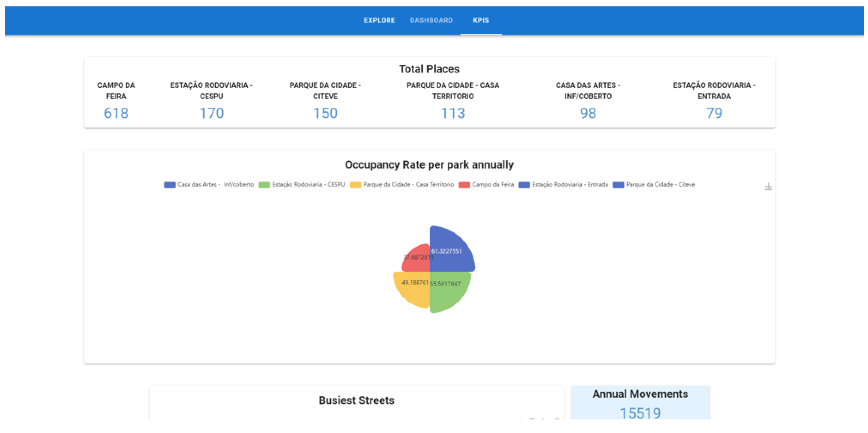Screen dimensions: 868x433
Task: Click the Casa das Artes value 98
Action: 588,113
